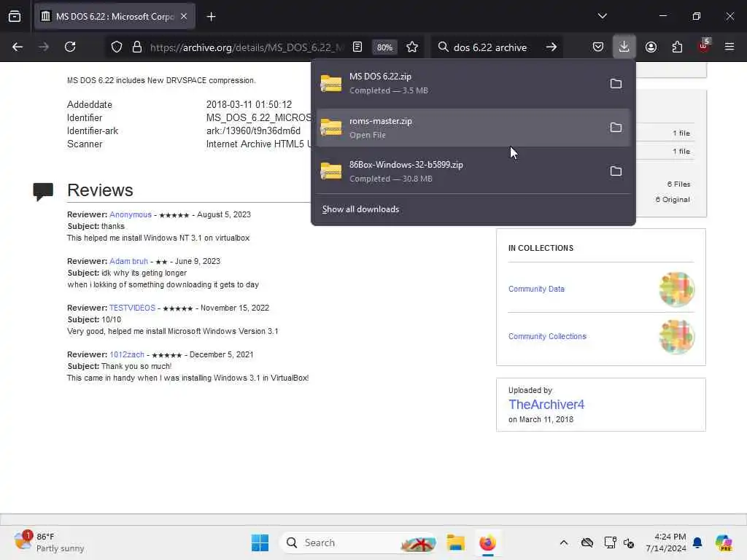Open the Community Data collection link
The width and height of the screenshot is (747, 560).
[x=536, y=289]
